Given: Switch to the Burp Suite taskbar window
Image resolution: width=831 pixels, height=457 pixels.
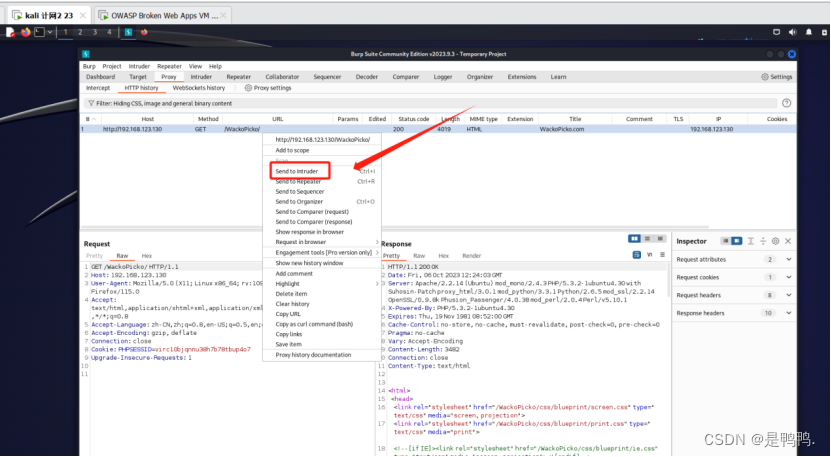Looking at the screenshot, I should coord(128,32).
